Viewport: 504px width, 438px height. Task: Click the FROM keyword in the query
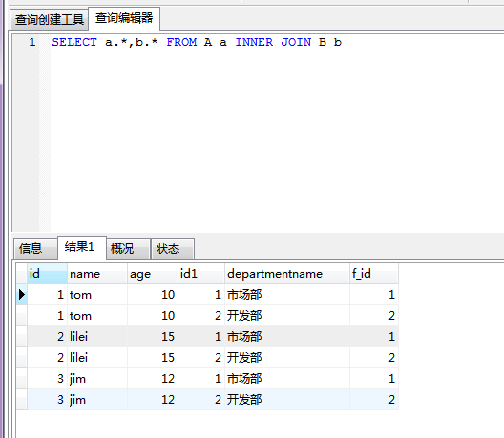coord(181,42)
